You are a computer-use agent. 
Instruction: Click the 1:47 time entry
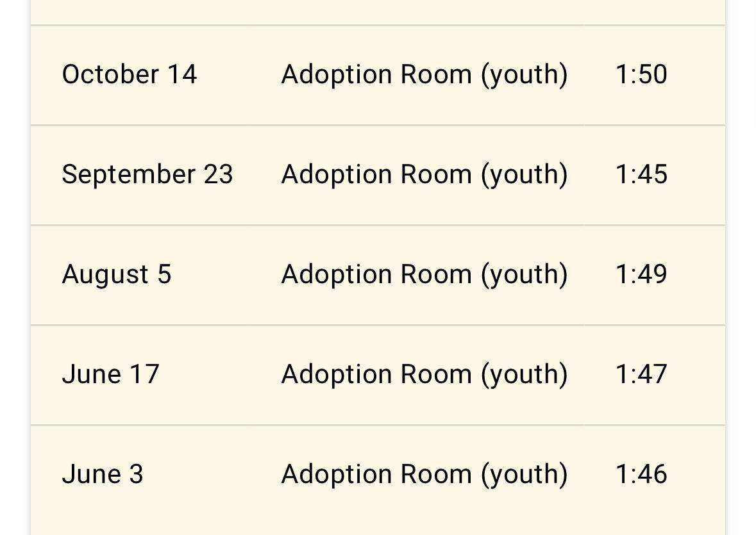pos(641,374)
